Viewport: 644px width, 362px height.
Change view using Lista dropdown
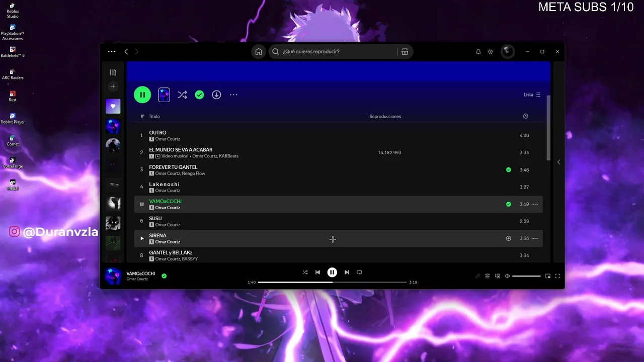(532, 95)
